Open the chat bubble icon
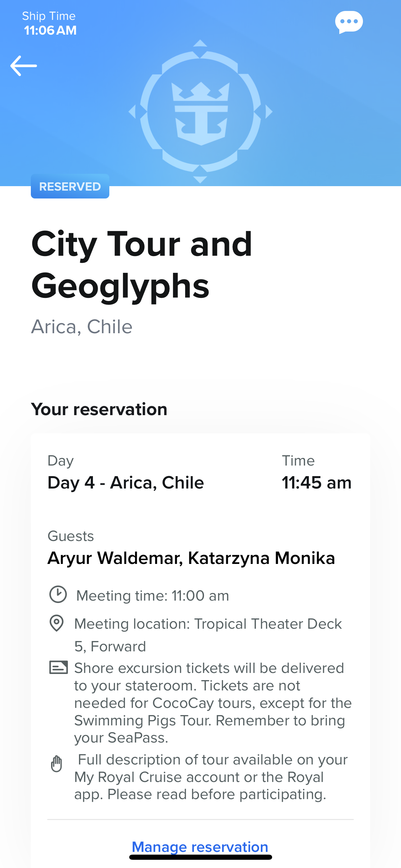 pos(349,22)
